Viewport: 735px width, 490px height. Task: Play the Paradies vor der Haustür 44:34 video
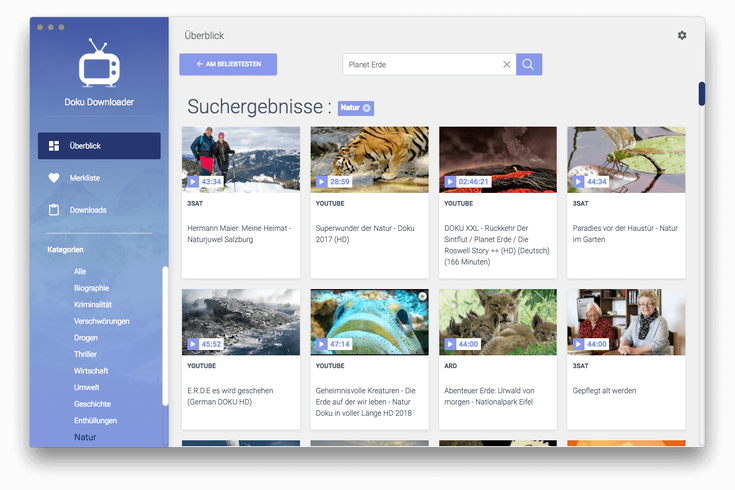click(578, 181)
